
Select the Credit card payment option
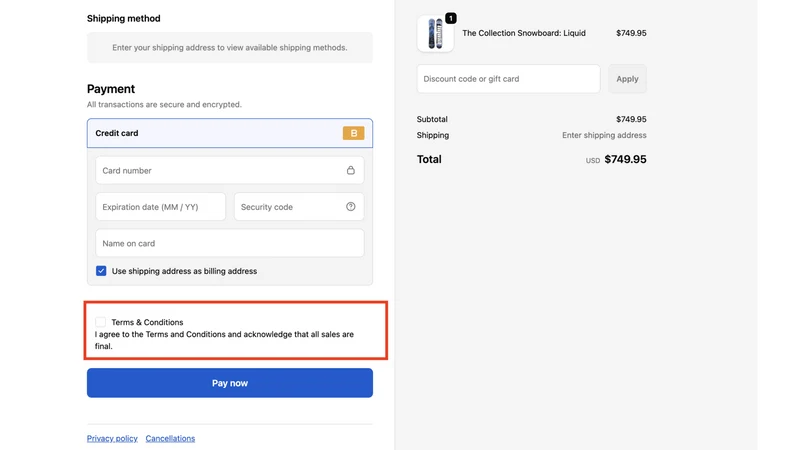(x=230, y=133)
